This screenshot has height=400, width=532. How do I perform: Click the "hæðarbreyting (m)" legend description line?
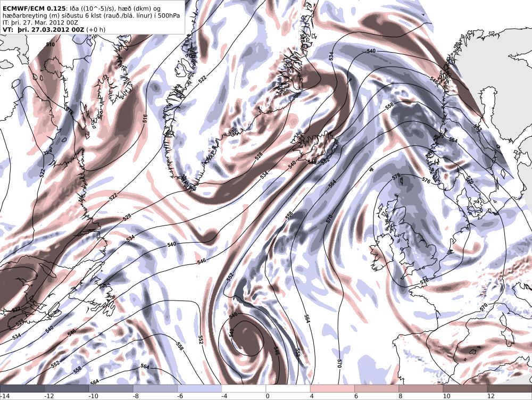click(92, 15)
